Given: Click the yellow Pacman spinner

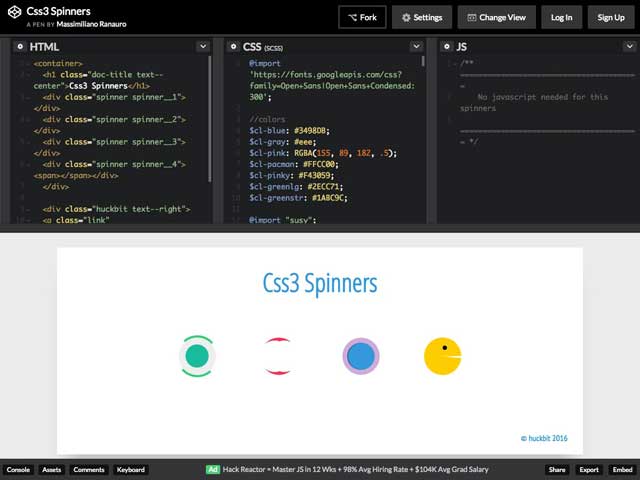Looking at the screenshot, I should (x=442, y=356).
